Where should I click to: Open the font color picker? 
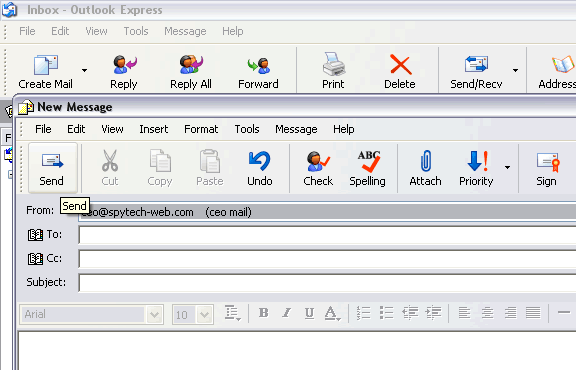coord(333,313)
